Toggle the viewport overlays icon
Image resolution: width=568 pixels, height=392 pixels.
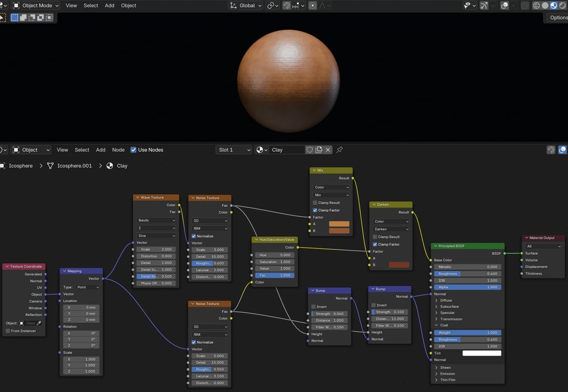[x=505, y=6]
